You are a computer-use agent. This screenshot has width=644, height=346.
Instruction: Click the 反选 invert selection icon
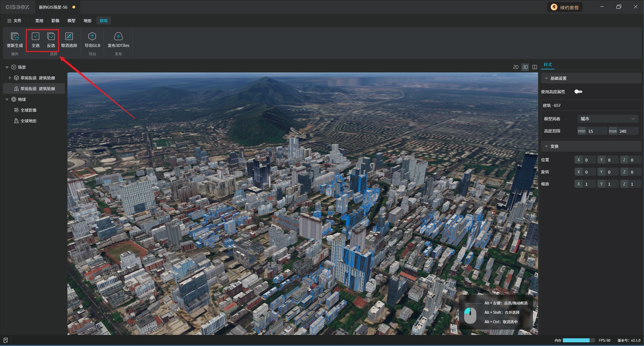pyautogui.click(x=51, y=36)
